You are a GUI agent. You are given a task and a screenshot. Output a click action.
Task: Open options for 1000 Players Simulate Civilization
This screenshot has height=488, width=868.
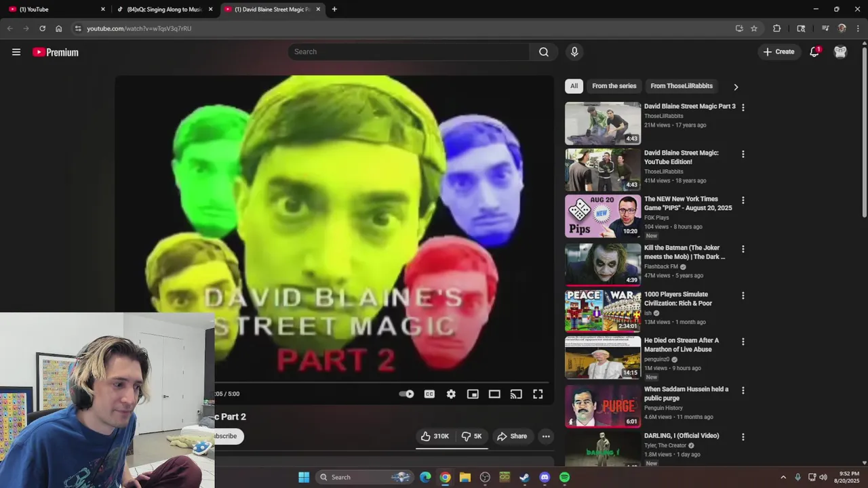(x=743, y=296)
